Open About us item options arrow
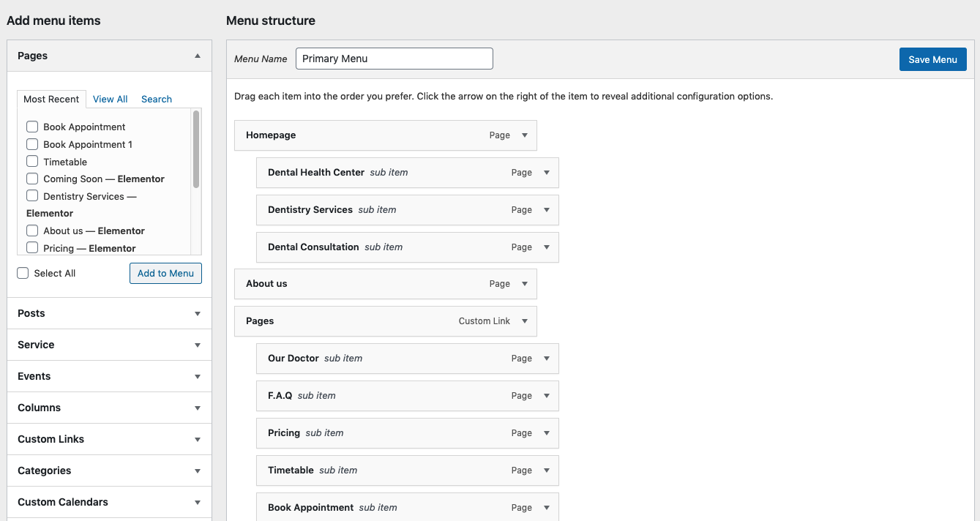Screen dimensions: 980x521 pyautogui.click(x=525, y=284)
